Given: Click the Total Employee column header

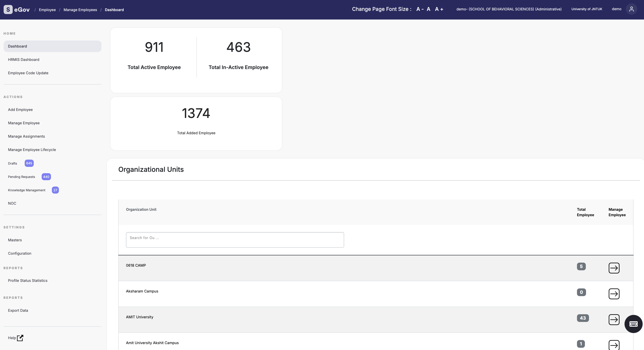Looking at the screenshot, I should [x=585, y=212].
